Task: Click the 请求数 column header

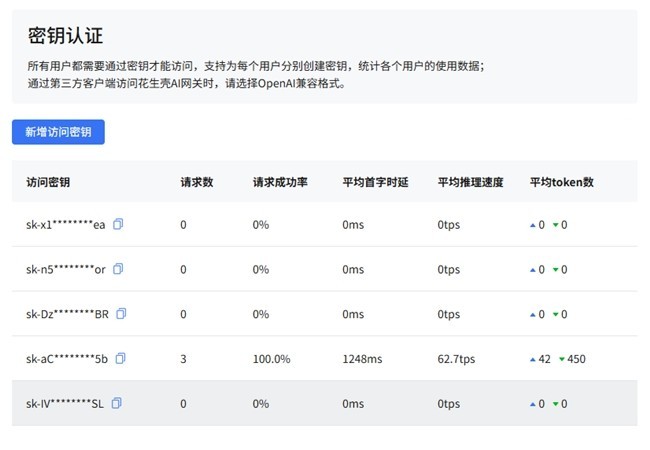Action: tap(197, 182)
